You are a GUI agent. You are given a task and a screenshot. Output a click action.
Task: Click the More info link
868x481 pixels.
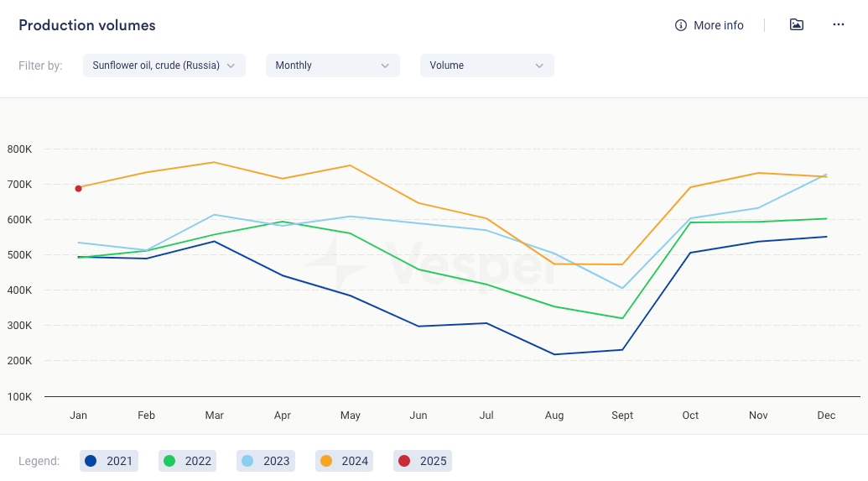click(718, 25)
